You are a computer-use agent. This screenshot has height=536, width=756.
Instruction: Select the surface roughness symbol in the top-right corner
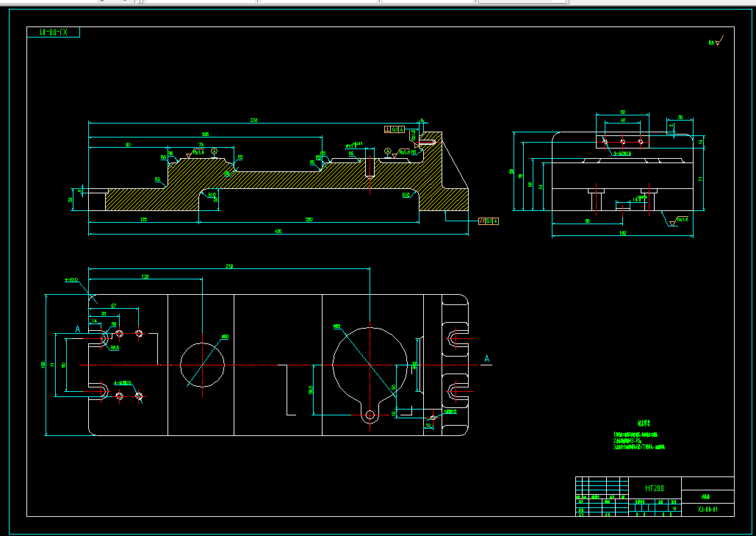click(x=716, y=42)
